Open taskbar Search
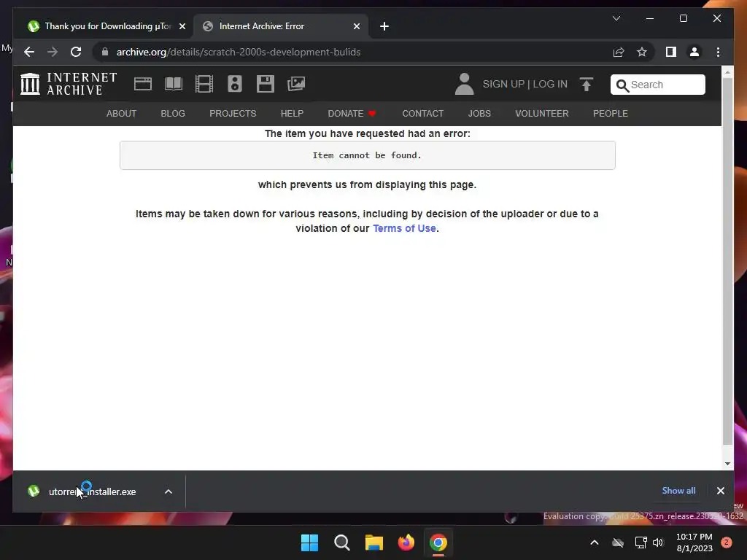Image resolution: width=747 pixels, height=560 pixels. pos(341,542)
